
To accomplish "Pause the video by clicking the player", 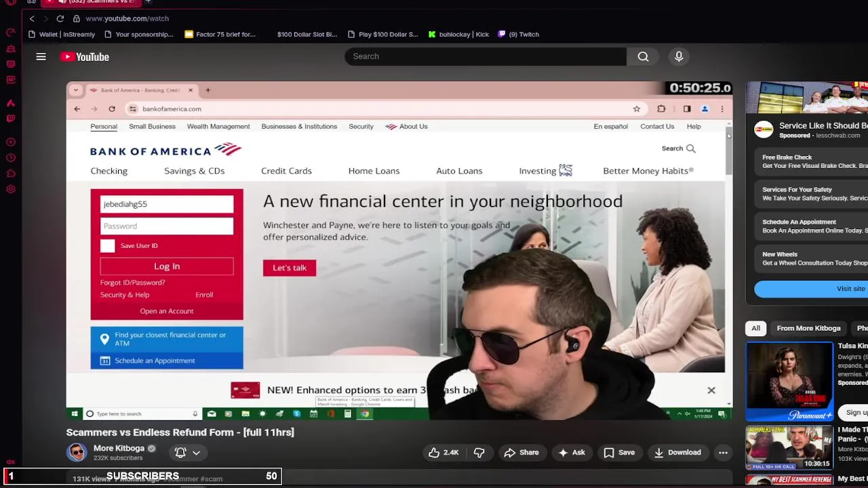I will 399,251.
